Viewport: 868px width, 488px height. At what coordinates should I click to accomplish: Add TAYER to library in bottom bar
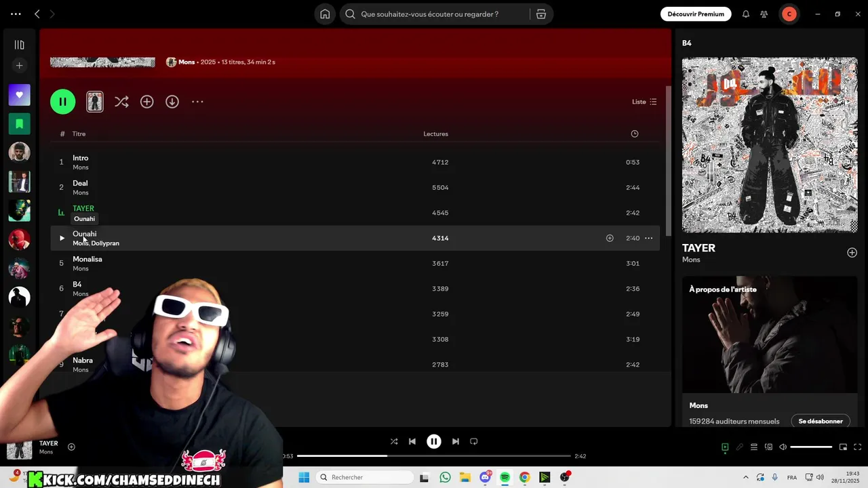coord(71,447)
